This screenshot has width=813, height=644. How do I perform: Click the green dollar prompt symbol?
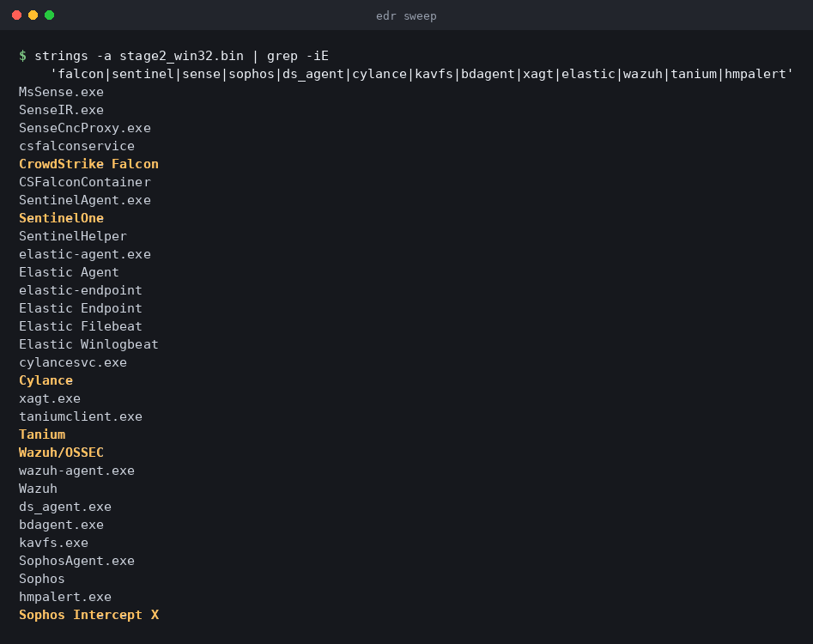[22, 56]
